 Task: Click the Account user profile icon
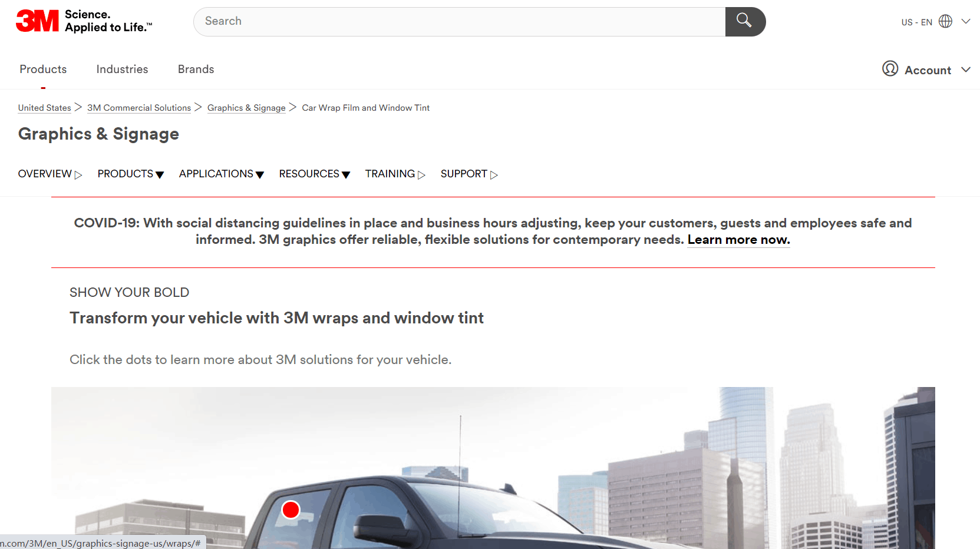click(890, 69)
